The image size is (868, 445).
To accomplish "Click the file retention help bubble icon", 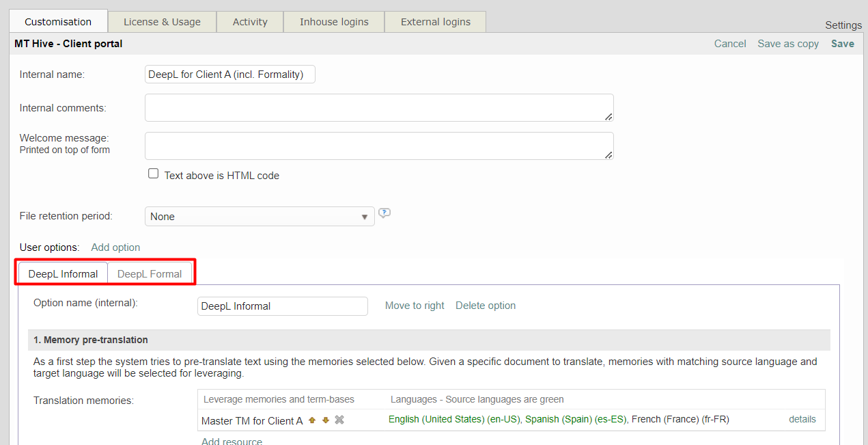I will (x=384, y=213).
